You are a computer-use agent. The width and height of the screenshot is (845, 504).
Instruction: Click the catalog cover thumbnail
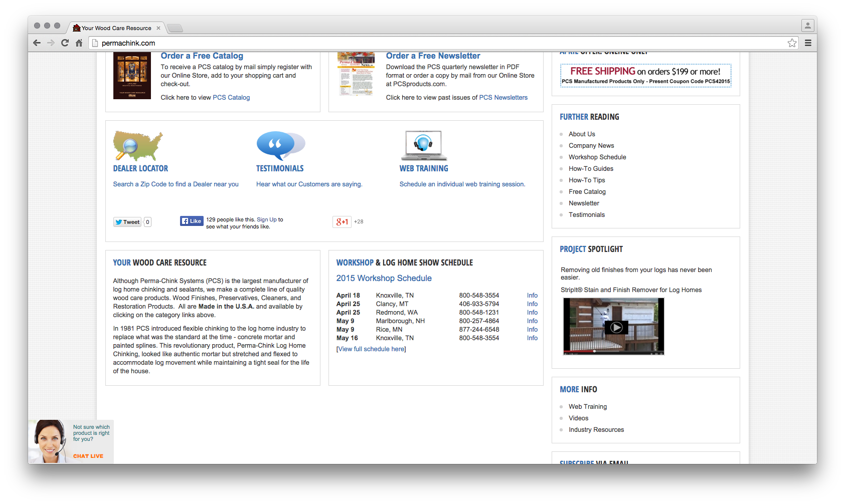132,76
